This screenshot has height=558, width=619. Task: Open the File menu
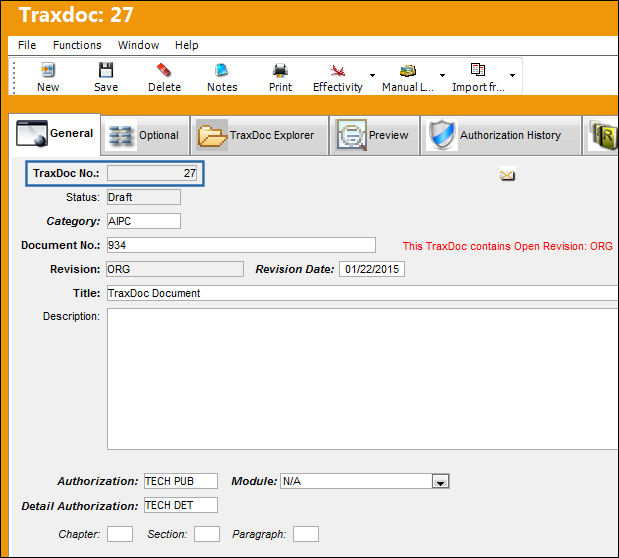27,45
